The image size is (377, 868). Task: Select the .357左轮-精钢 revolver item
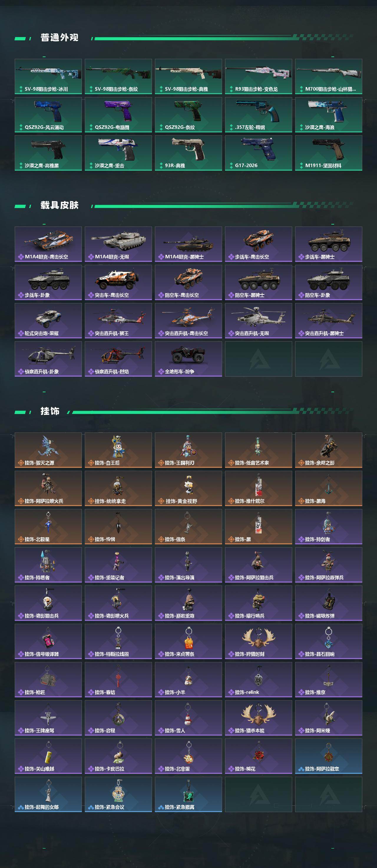click(258, 114)
